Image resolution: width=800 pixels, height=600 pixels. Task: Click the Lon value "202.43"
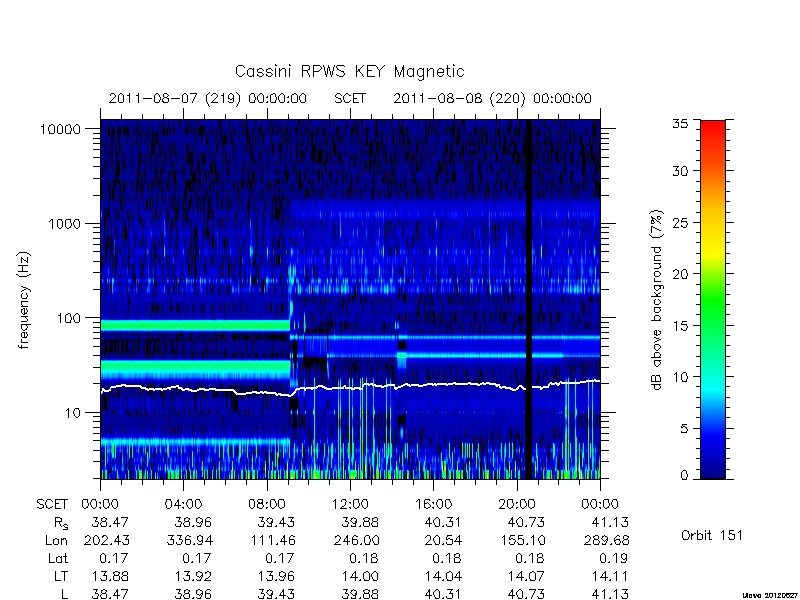pyautogui.click(x=106, y=540)
